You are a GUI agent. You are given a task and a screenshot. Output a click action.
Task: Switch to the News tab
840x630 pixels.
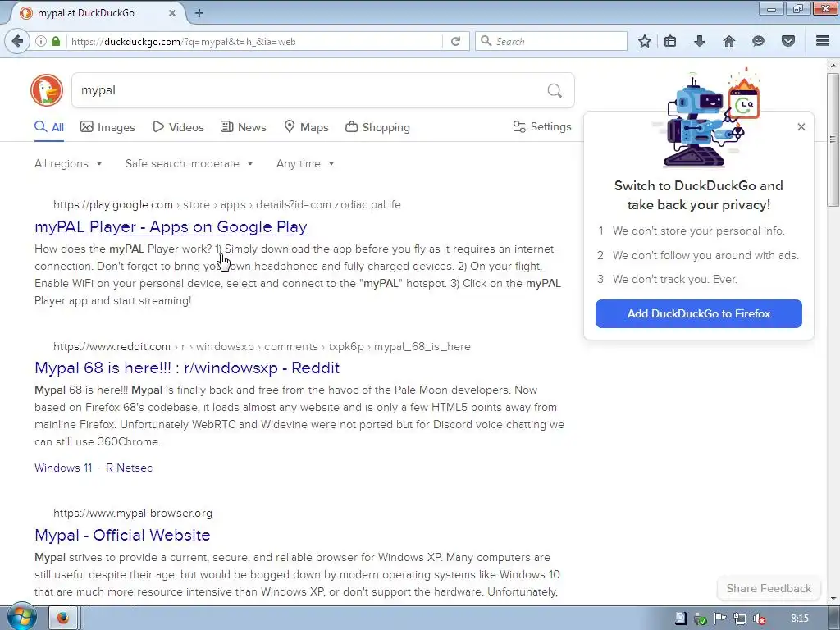(244, 127)
